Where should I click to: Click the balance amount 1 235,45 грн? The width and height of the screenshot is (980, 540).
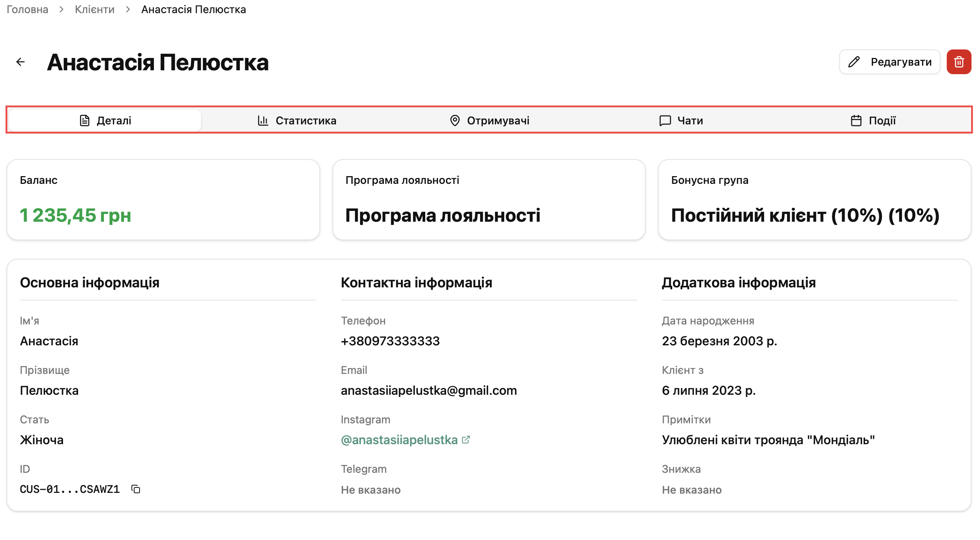pos(75,215)
